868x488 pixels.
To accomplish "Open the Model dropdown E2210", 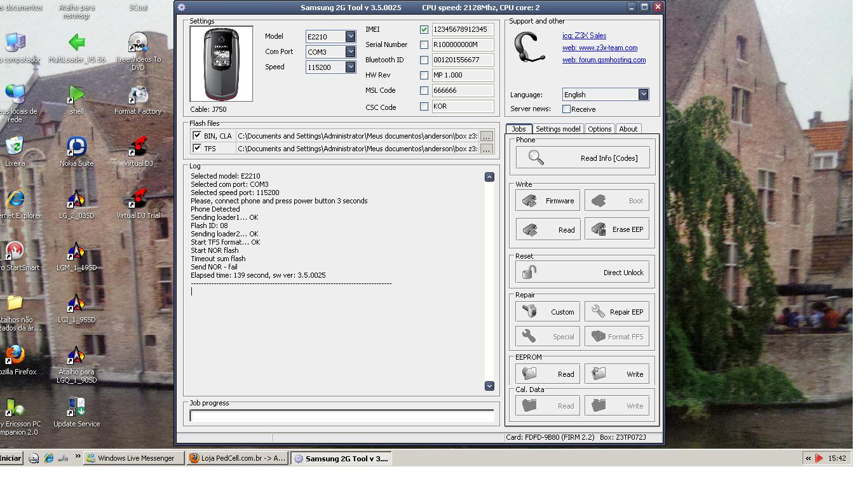I will pyautogui.click(x=350, y=37).
